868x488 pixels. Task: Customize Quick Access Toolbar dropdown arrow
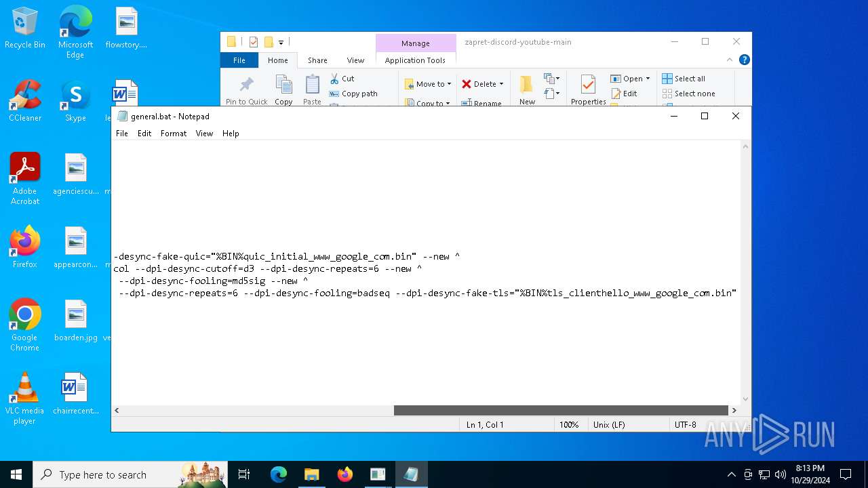[281, 42]
